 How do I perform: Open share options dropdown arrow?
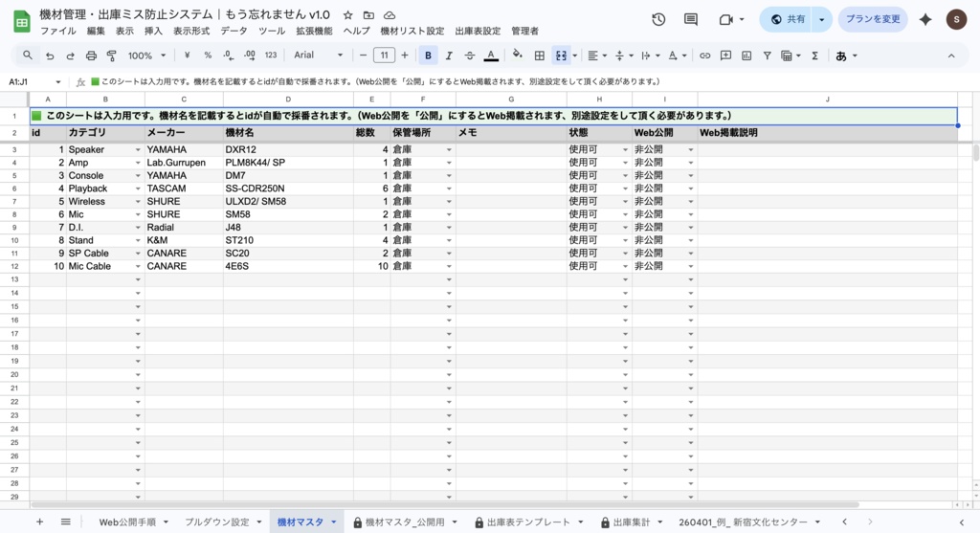pos(822,19)
